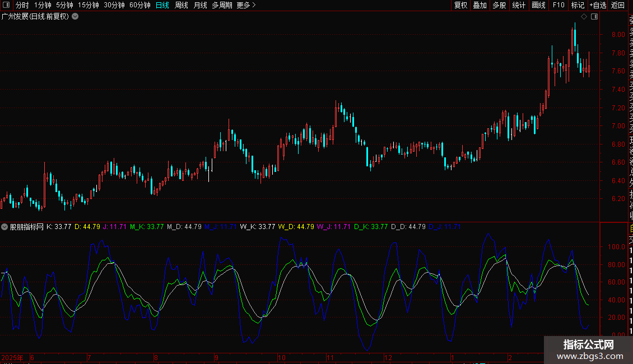Click the W_K: 33.77 value
Image resolution: width=633 pixels, height=364 pixels.
pyautogui.click(x=258, y=227)
